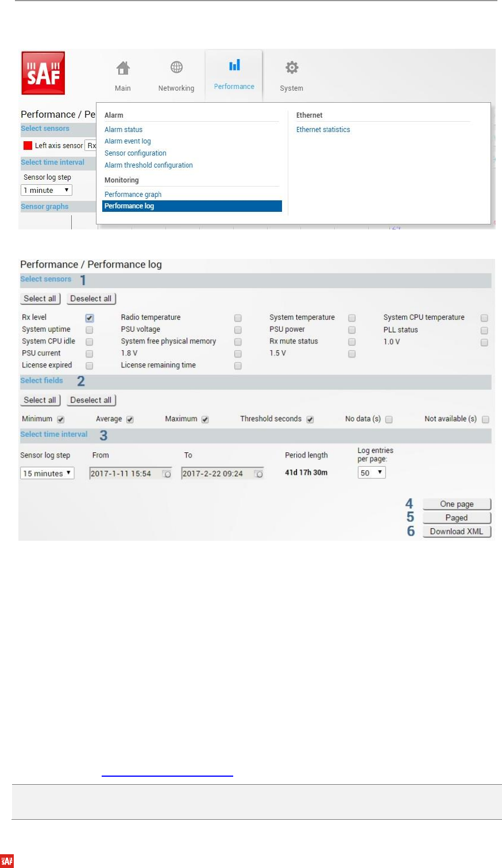The width and height of the screenshot is (502, 868).
Task: Click Select all under Select sensors
Action: coord(40,299)
